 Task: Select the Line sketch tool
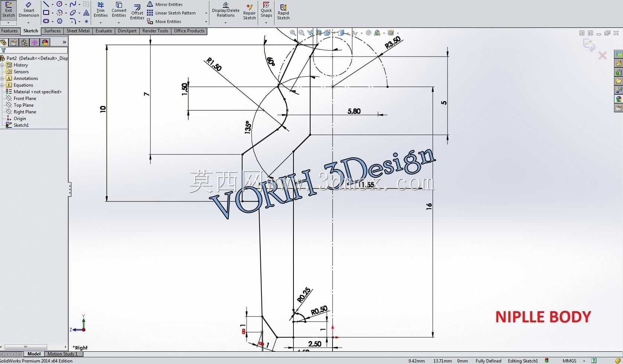click(x=46, y=4)
